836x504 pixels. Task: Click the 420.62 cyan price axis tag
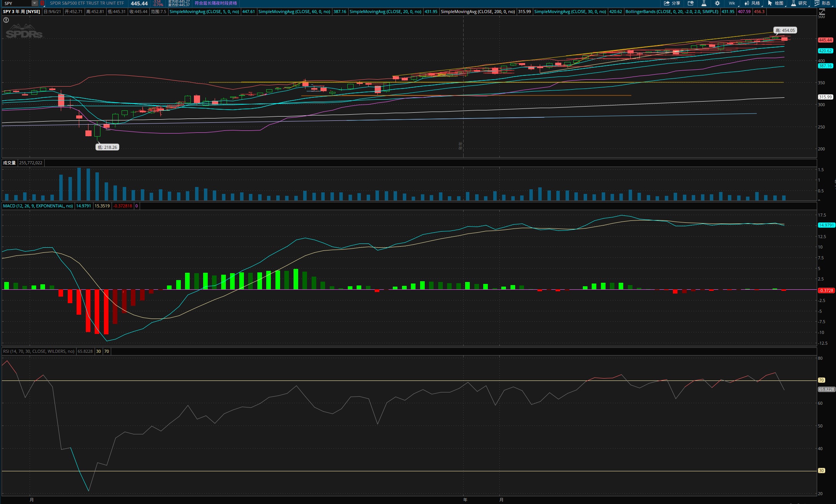[x=825, y=51]
